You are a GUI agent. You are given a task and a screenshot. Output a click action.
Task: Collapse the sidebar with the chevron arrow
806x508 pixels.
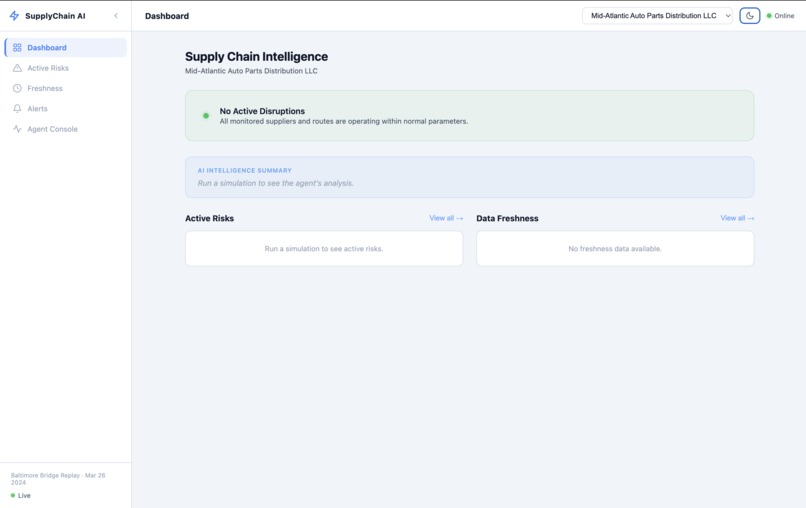[116, 16]
